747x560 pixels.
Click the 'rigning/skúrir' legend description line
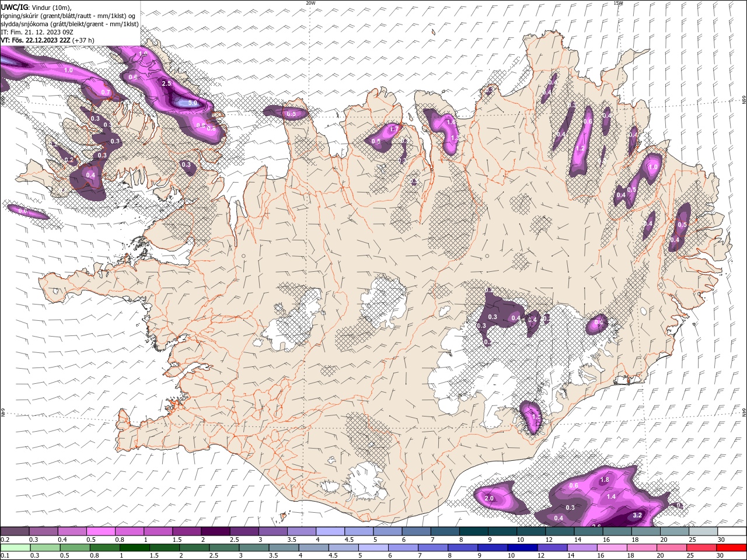coord(68,16)
